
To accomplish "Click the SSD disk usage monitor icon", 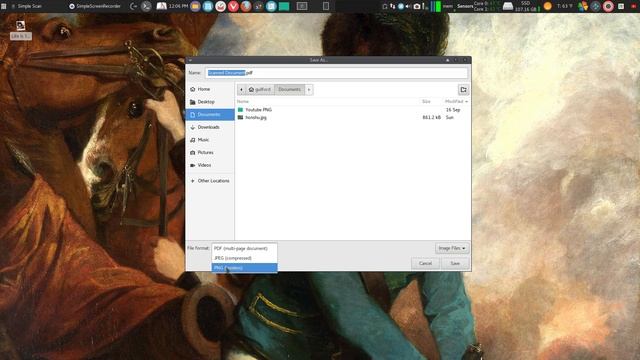I will coord(508,6).
